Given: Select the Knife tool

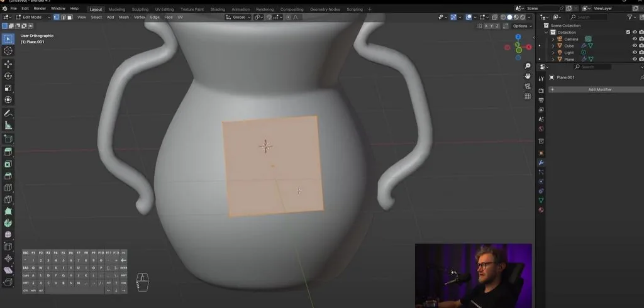Looking at the screenshot, I should pyautogui.click(x=8, y=200).
